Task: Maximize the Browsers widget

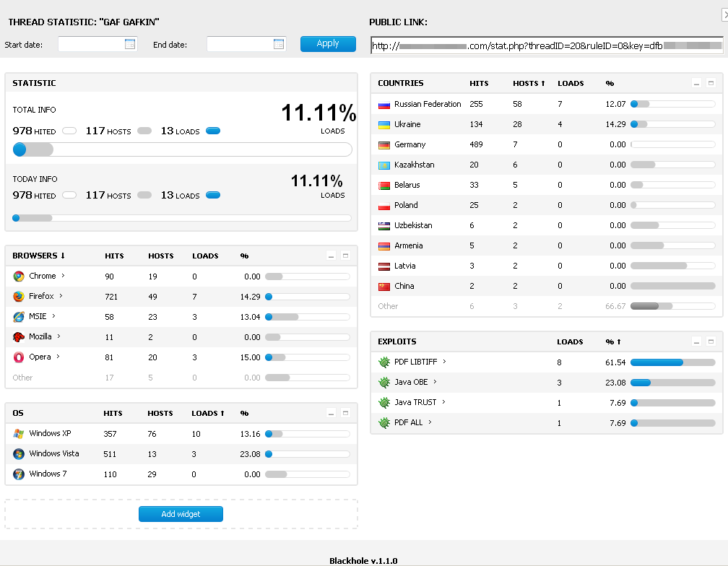Action: [345, 256]
